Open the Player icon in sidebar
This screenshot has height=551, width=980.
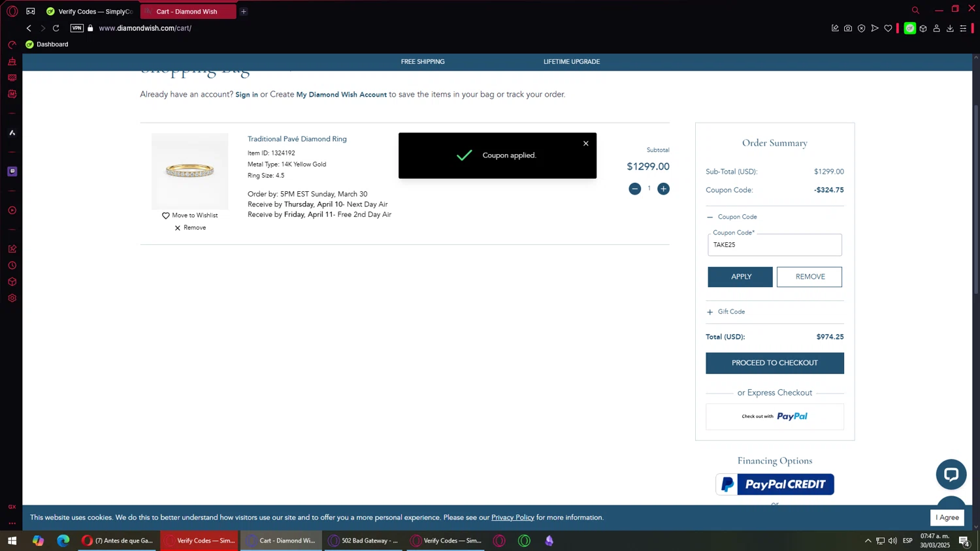(12, 210)
